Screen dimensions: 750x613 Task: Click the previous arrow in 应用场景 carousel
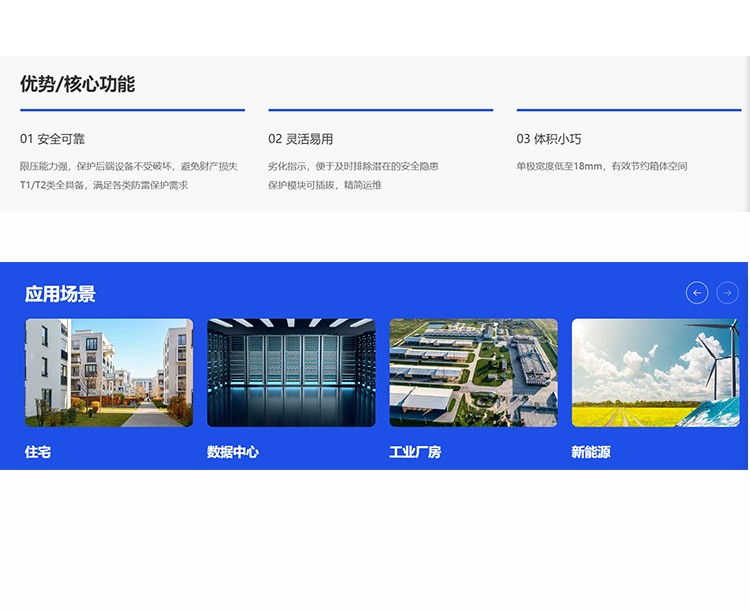click(697, 293)
